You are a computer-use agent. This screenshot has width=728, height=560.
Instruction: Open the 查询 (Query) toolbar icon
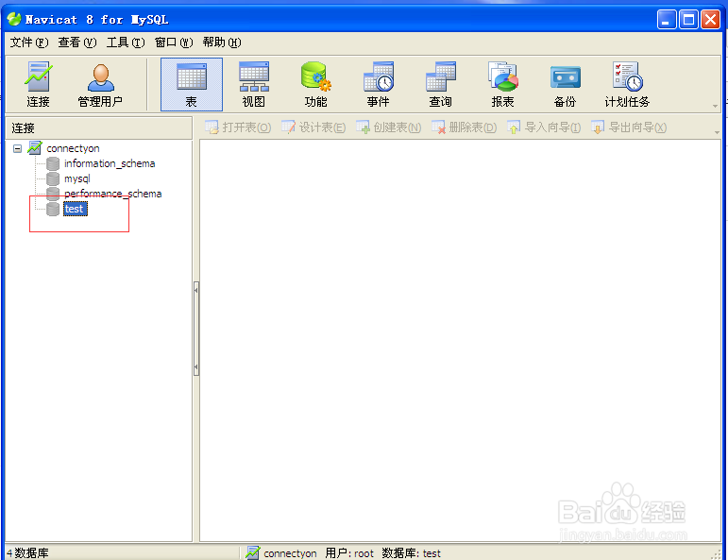click(x=441, y=84)
